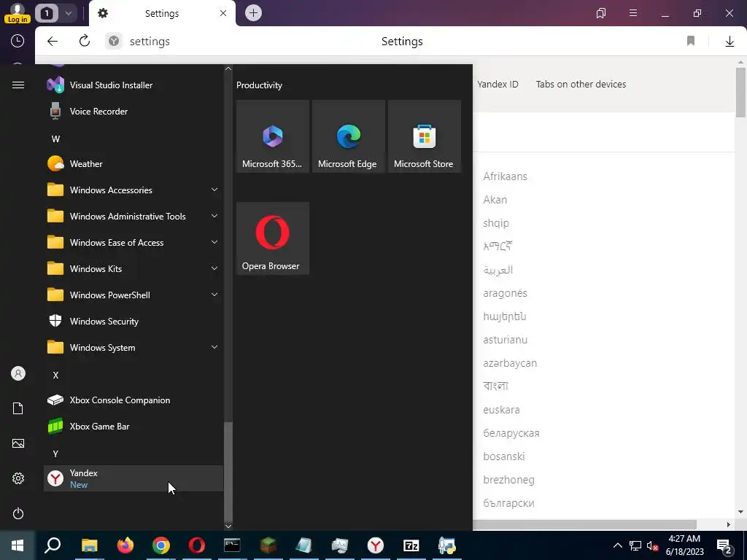Open the Microsoft Edge tile
Image resolution: width=747 pixels, height=560 pixels.
click(x=348, y=136)
